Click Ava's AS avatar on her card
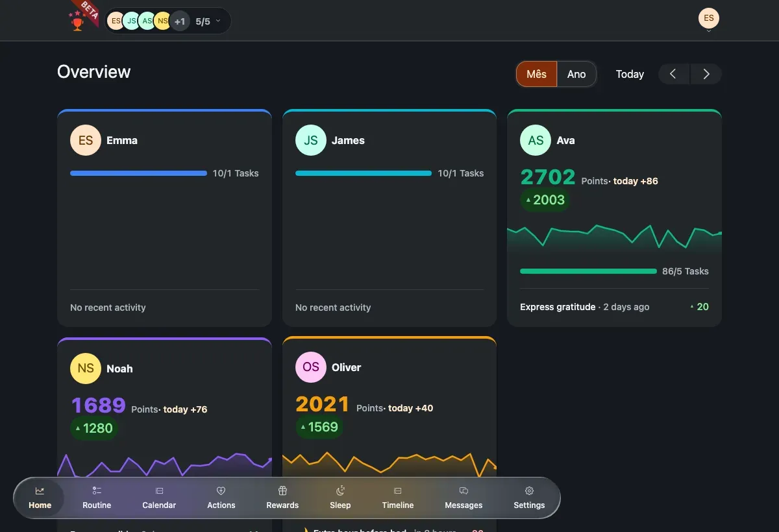The height and width of the screenshot is (532, 779). click(536, 140)
